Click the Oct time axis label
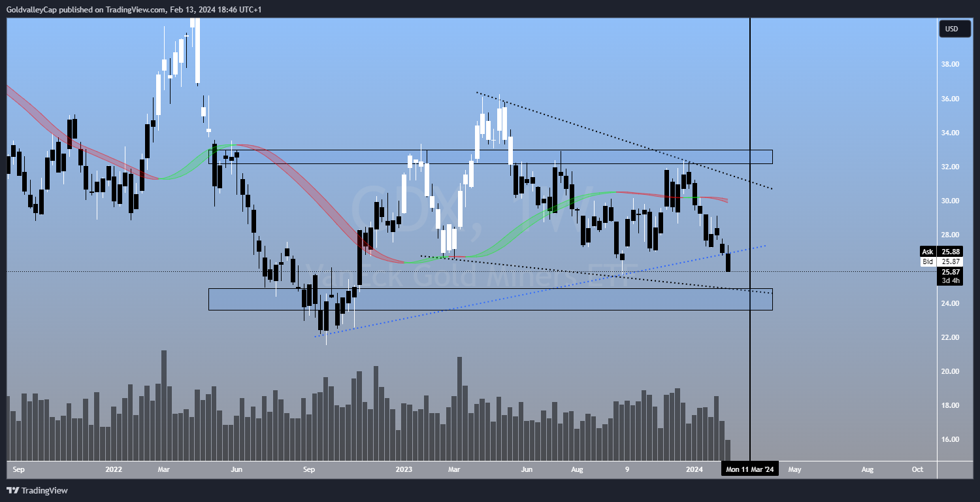Image resolution: width=980 pixels, height=502 pixels. click(917, 469)
